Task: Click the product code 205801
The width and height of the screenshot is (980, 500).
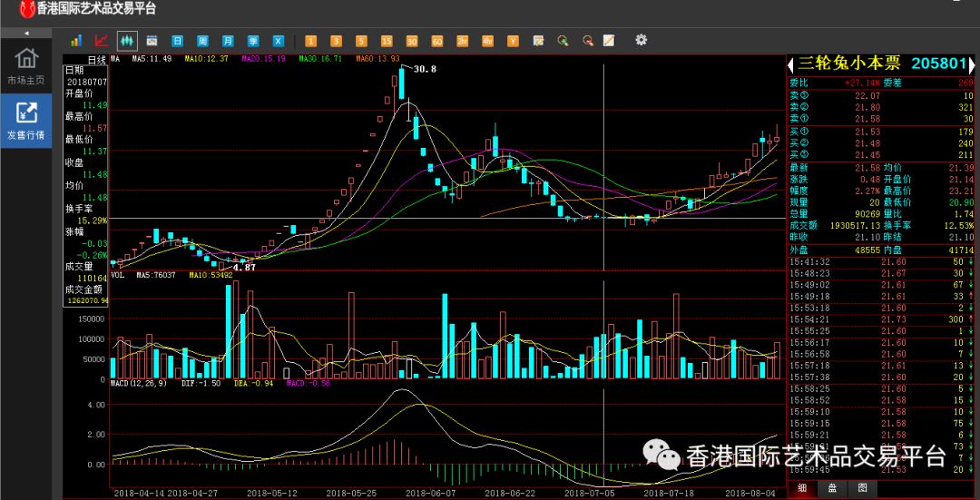Action: tap(939, 64)
